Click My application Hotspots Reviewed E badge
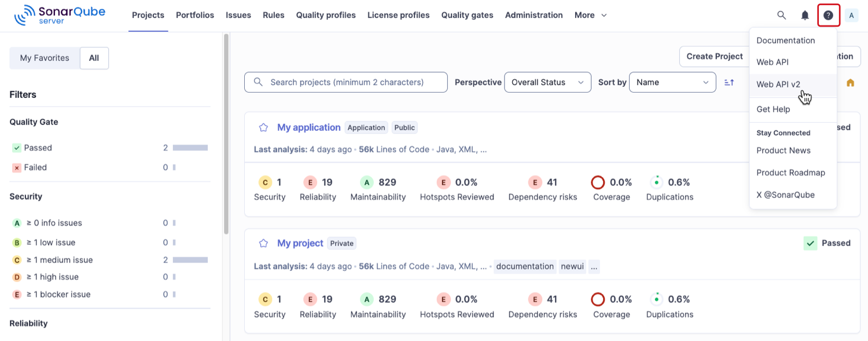The image size is (868, 341). pos(443,182)
